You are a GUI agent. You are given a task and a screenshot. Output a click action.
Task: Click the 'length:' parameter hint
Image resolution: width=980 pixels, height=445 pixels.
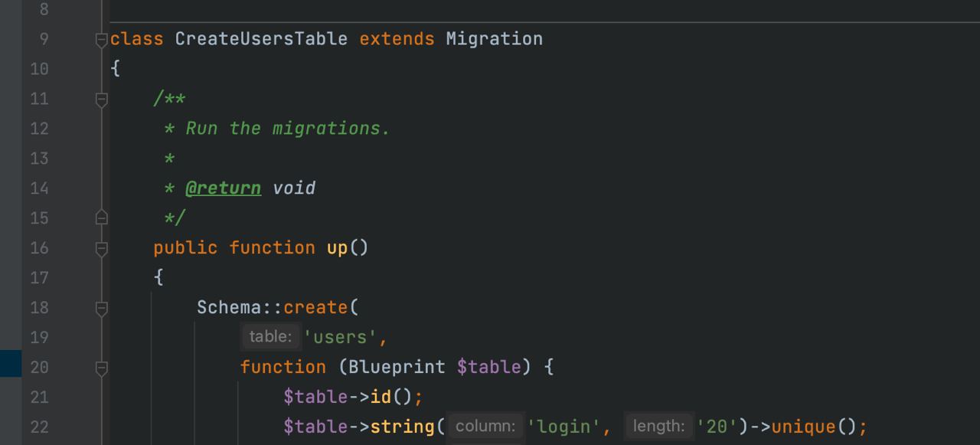658,426
